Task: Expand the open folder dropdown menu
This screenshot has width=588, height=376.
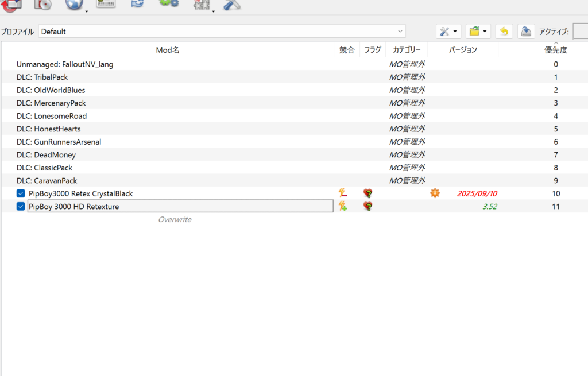Action: pyautogui.click(x=478, y=32)
